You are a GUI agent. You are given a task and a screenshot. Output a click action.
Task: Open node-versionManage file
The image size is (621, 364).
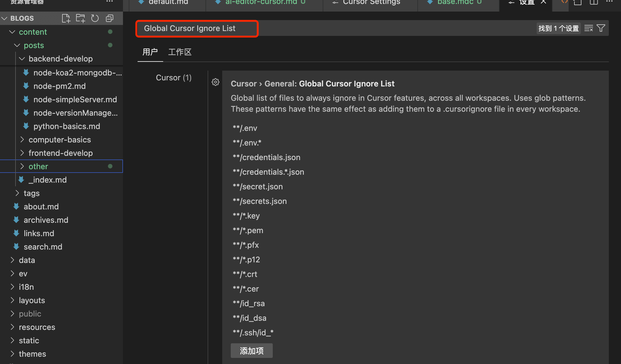click(x=61, y=113)
